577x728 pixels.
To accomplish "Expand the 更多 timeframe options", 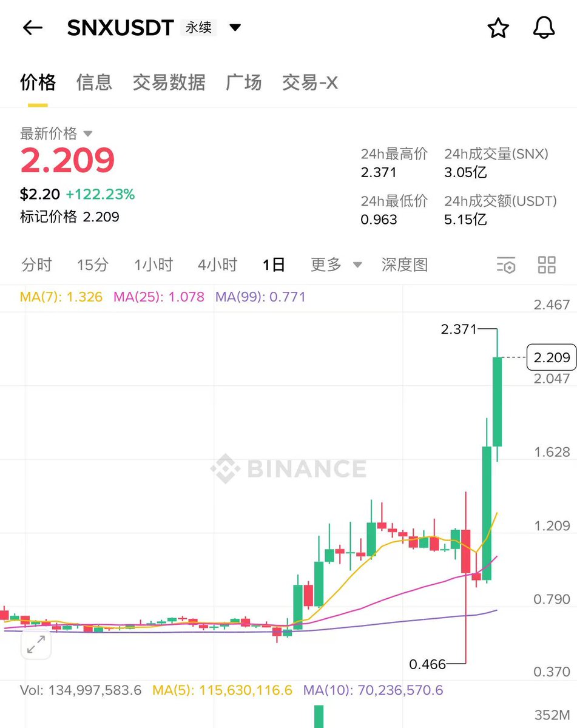I will tap(336, 265).
